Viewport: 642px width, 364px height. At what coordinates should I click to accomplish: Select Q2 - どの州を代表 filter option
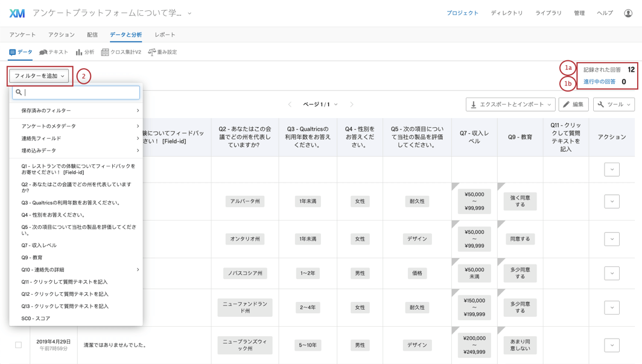tap(76, 187)
